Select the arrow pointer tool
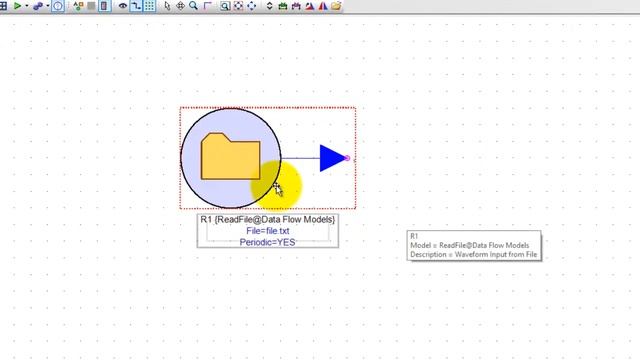This screenshot has width=640, height=360. [x=167, y=6]
